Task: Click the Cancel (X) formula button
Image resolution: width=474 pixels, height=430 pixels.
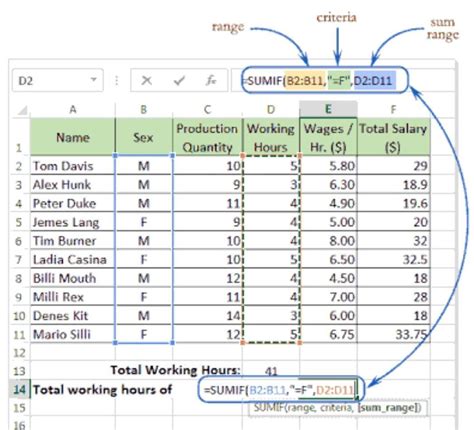Action: tap(146, 80)
